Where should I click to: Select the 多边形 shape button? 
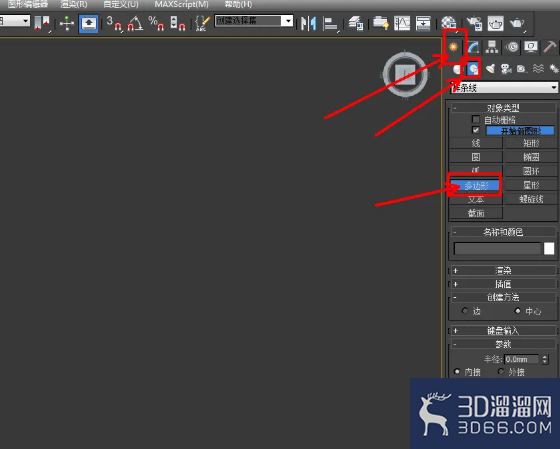[476, 185]
